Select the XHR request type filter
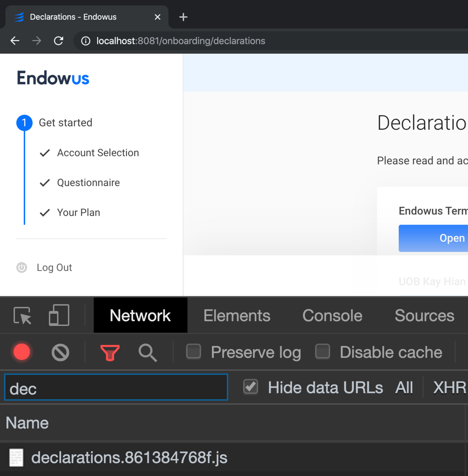468x476 pixels. pyautogui.click(x=450, y=388)
